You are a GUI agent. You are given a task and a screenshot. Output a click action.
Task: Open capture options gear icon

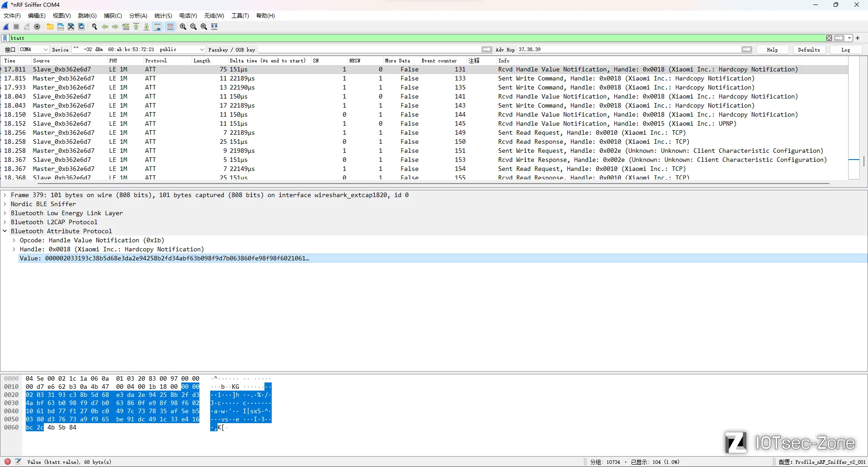[38, 27]
